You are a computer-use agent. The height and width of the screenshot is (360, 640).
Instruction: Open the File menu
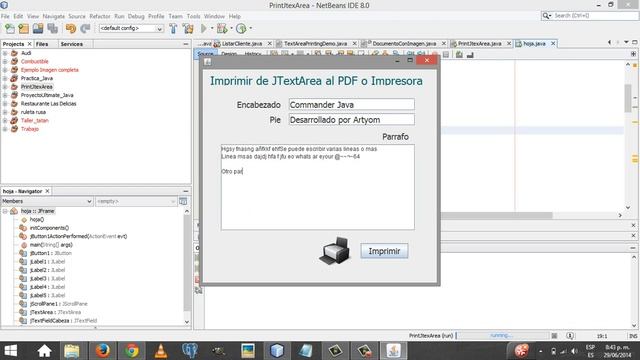[5, 16]
